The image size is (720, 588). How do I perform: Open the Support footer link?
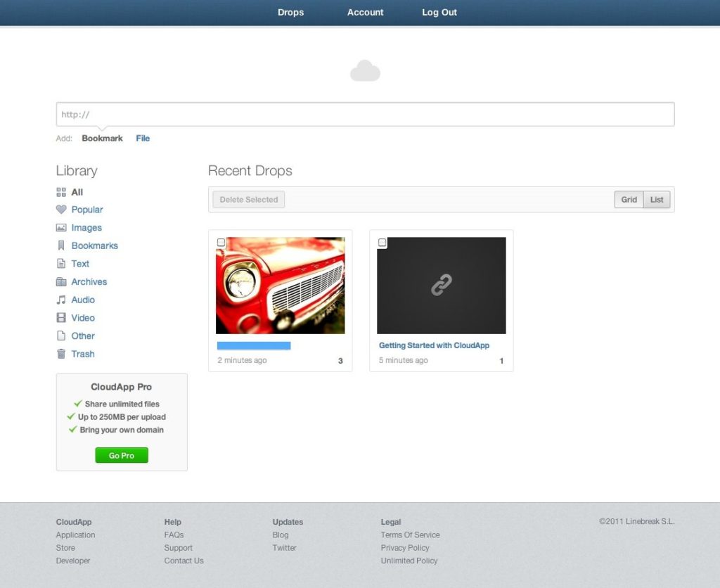click(179, 548)
